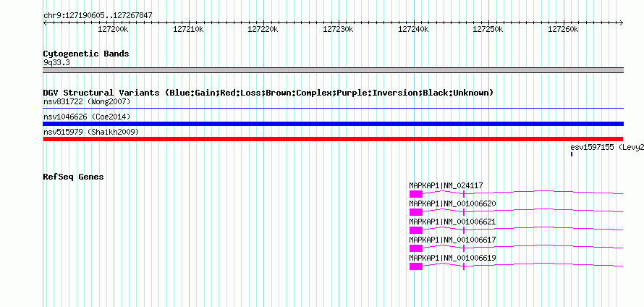Open variant nsv1046626 (Coe2014) label
Viewport: 644px width, 307px height.
[x=87, y=117]
